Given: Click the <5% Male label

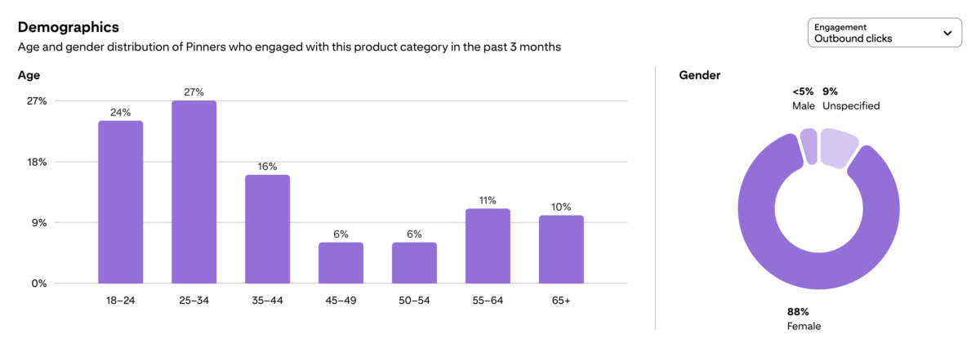Looking at the screenshot, I should (x=803, y=99).
